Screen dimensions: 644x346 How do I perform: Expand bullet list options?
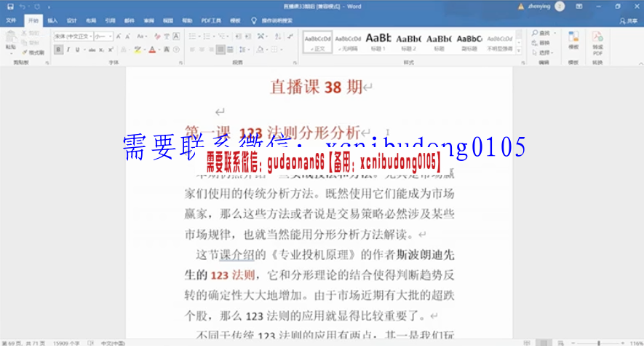[199, 36]
